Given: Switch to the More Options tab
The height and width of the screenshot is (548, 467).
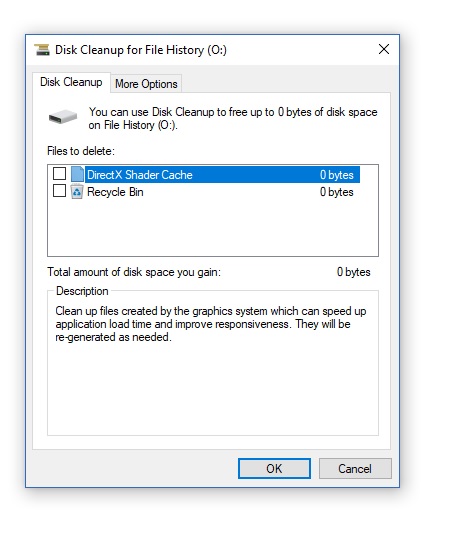Looking at the screenshot, I should point(146,84).
